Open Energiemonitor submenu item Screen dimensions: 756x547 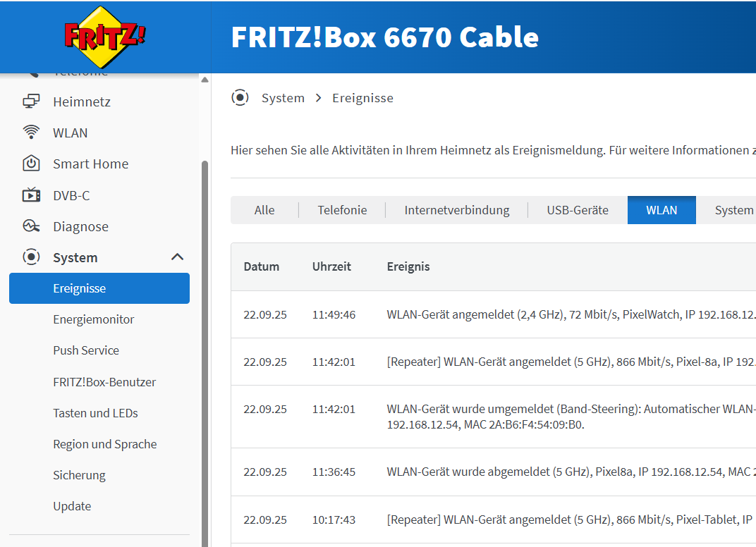[94, 319]
